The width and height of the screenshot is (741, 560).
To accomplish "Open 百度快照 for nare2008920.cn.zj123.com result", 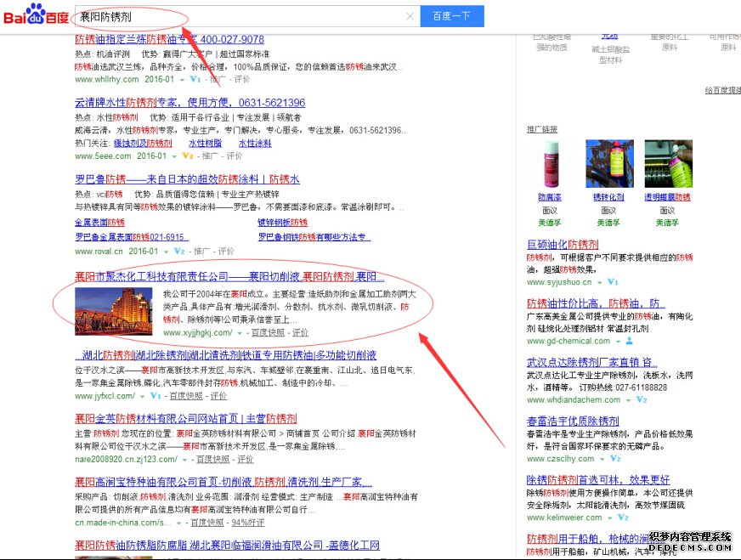I will pyautogui.click(x=213, y=460).
